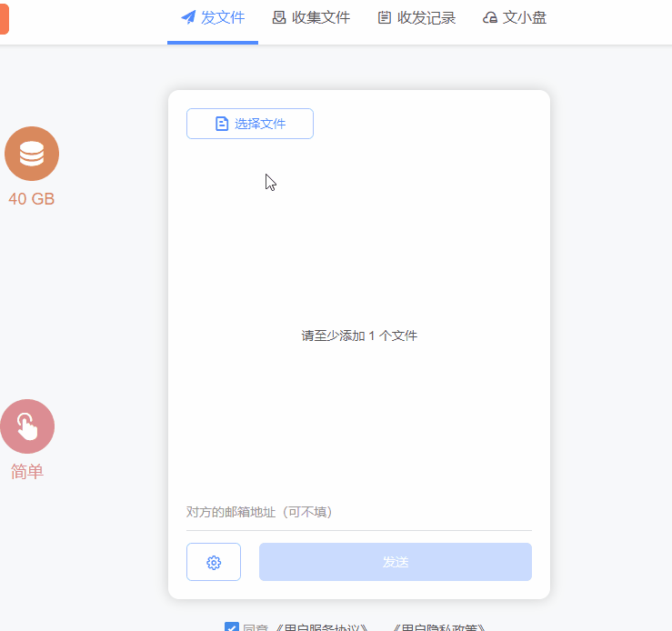Click the orange 40 GB storage icon
The height and width of the screenshot is (631, 672).
pyautogui.click(x=32, y=154)
